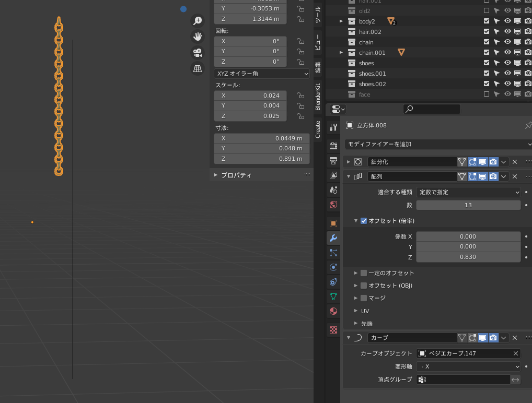The image size is (532, 403).
Task: Expand the body2 collection tree arrow
Action: tap(341, 21)
